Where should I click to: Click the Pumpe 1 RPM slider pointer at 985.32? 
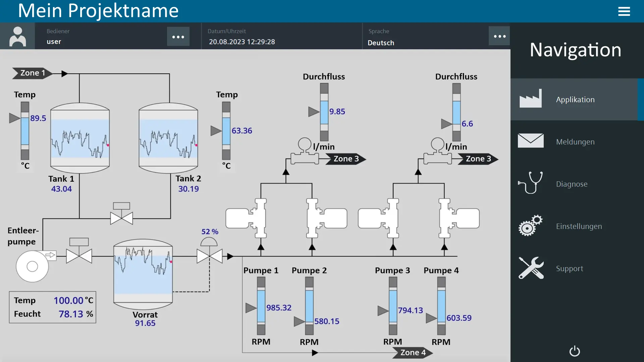(x=251, y=308)
